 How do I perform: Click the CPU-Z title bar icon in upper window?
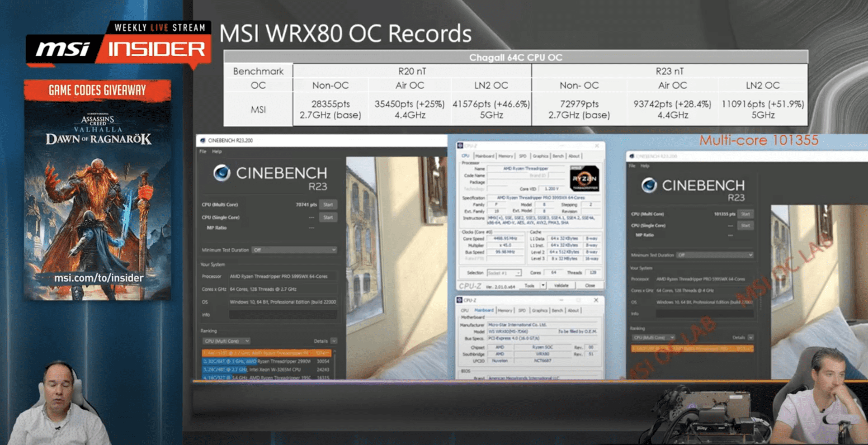coord(460,146)
